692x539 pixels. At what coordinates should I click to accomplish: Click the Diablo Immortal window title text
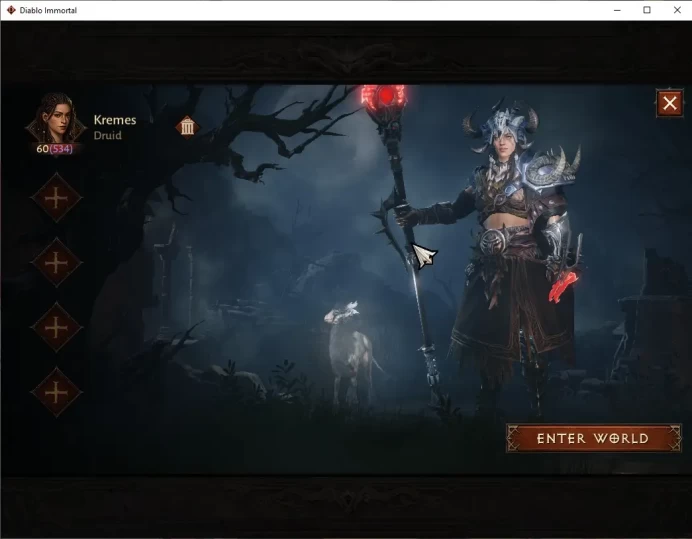pyautogui.click(x=48, y=10)
